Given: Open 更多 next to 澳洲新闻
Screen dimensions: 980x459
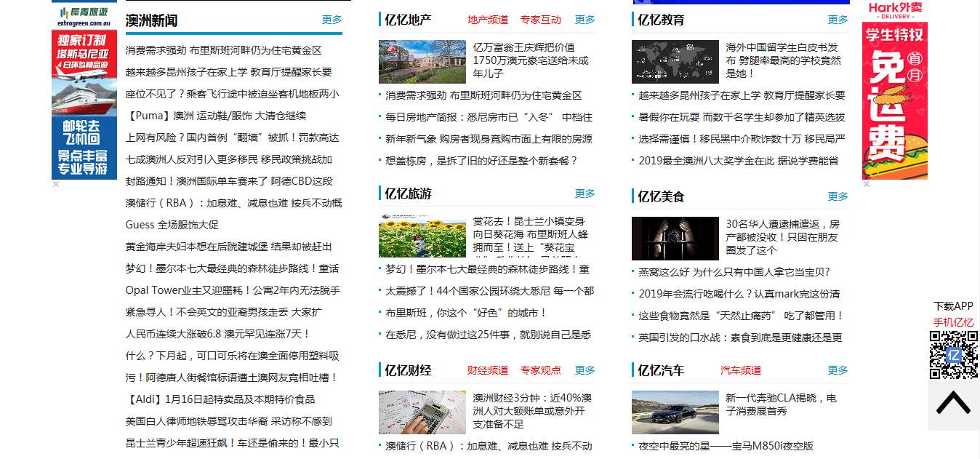Looking at the screenshot, I should pos(332,20).
